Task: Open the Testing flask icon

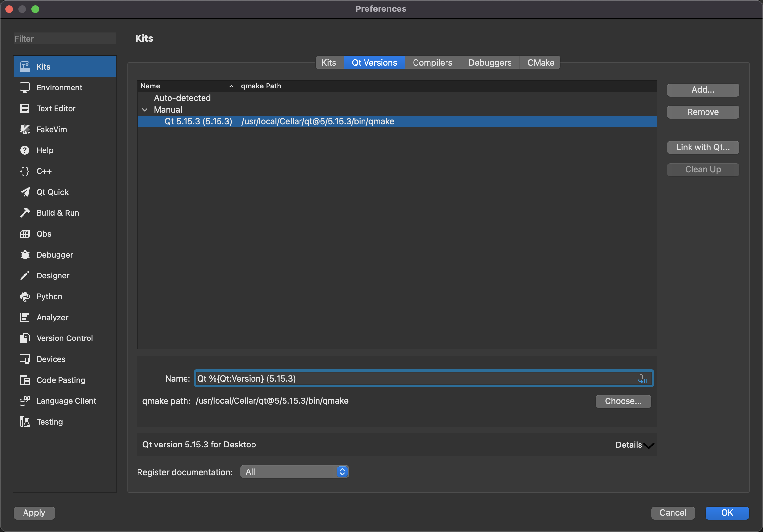Action: pyautogui.click(x=25, y=422)
